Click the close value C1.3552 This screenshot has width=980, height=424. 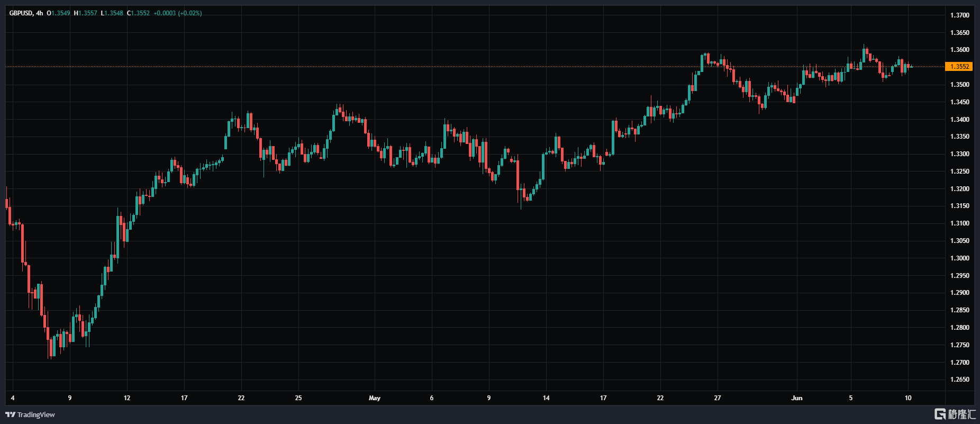tap(138, 13)
